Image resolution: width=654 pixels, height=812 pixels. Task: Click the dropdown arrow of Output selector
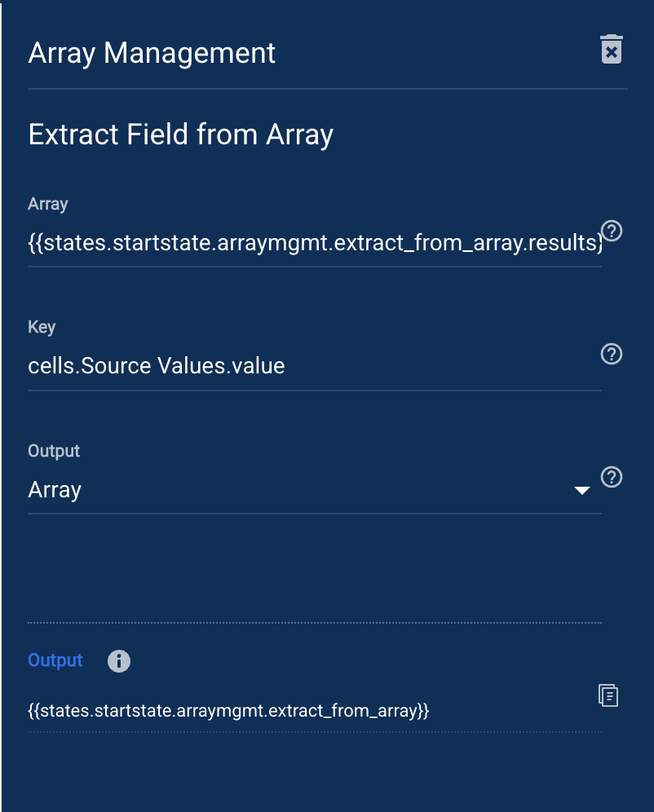point(582,491)
